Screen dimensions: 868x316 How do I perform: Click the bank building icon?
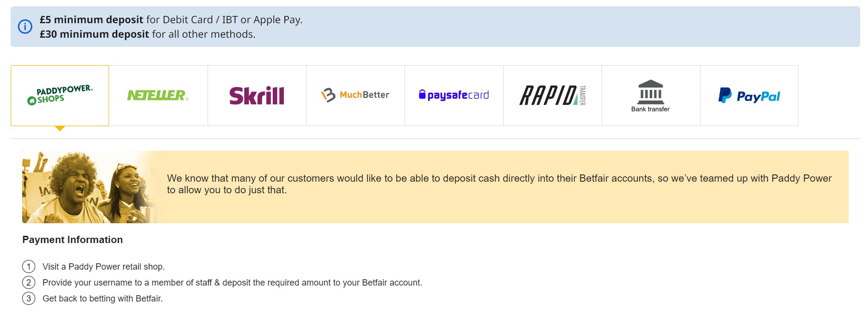651,92
